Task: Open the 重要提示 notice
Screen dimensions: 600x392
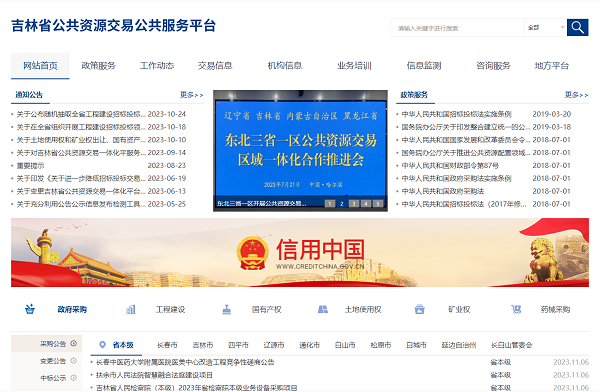Action: coord(30,166)
